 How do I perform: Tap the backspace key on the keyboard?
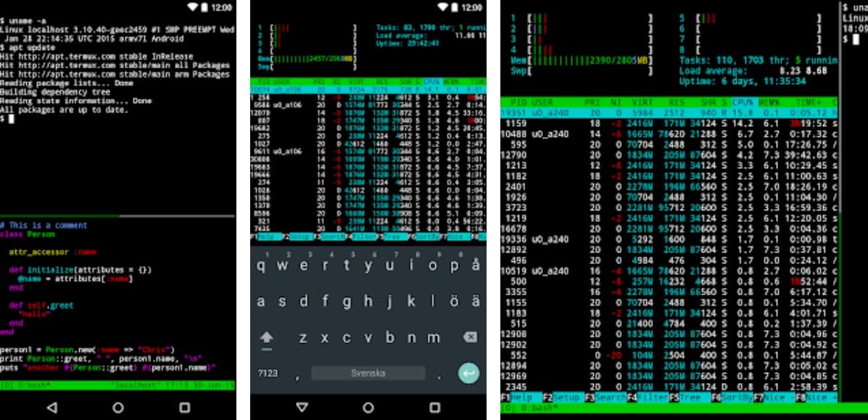pos(470,337)
